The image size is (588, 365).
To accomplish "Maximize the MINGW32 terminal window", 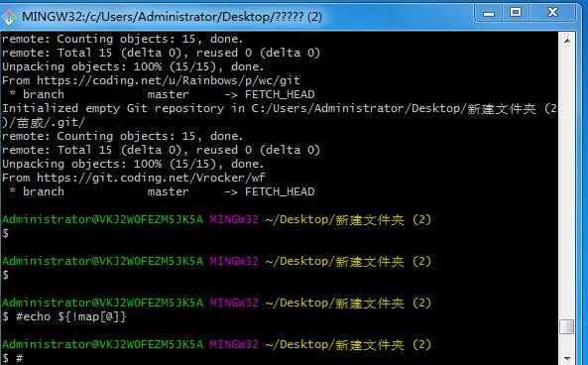I will [516, 13].
